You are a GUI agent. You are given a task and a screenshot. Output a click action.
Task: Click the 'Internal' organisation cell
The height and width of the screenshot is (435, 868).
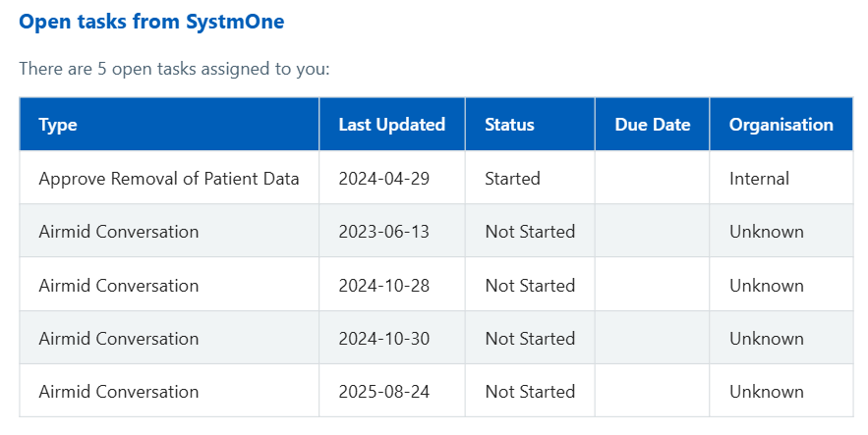(759, 179)
